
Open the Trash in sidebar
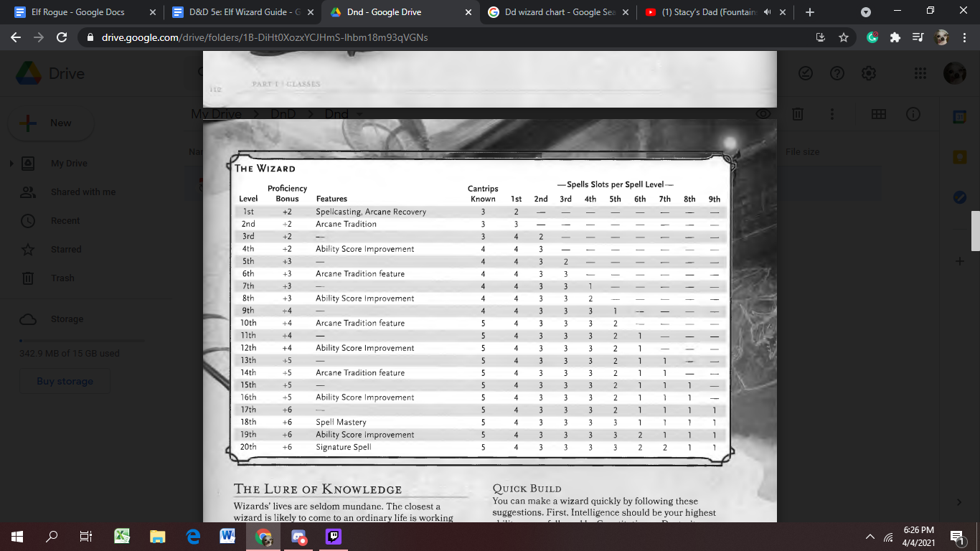tap(62, 278)
